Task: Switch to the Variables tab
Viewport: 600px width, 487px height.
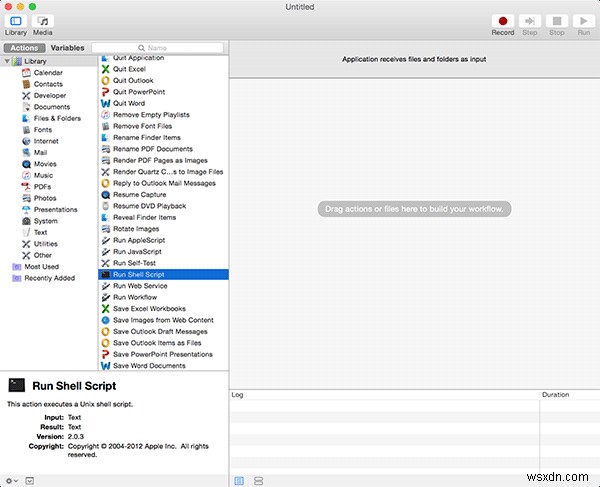Action: (67, 48)
